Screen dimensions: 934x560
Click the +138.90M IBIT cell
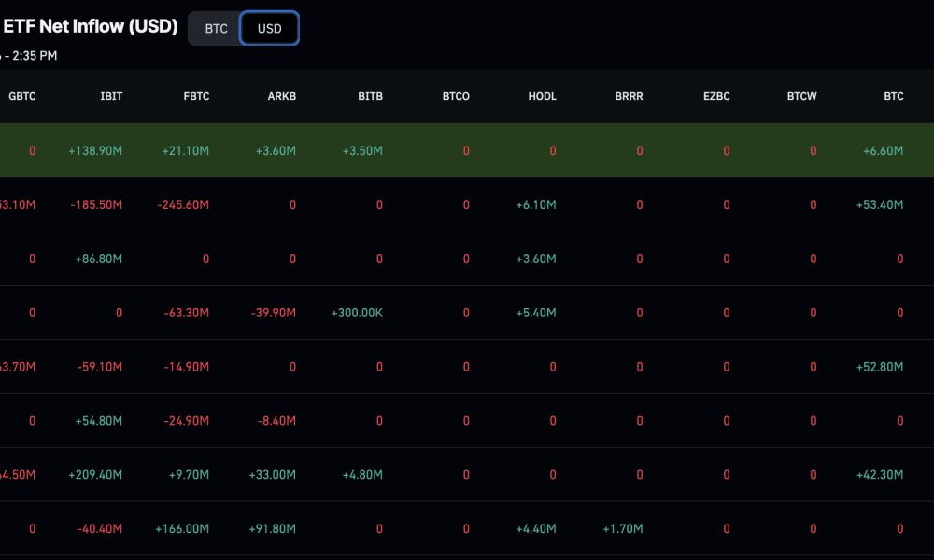coord(95,151)
